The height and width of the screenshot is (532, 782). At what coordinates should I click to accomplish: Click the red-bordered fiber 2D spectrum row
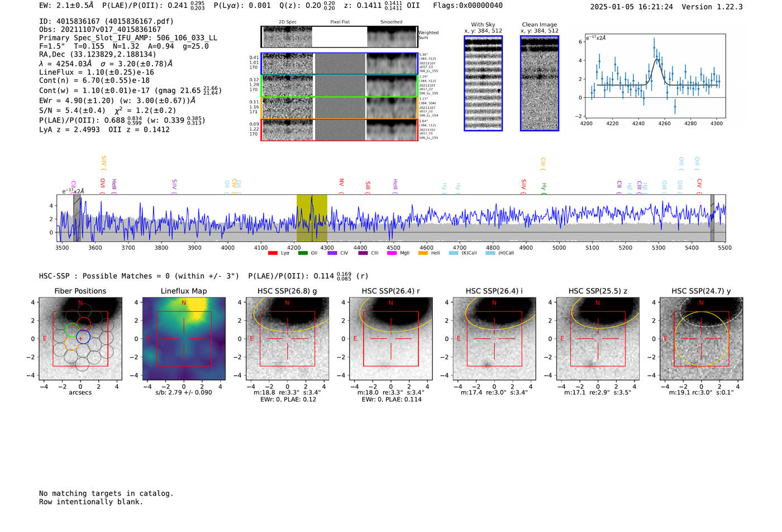[x=339, y=130]
